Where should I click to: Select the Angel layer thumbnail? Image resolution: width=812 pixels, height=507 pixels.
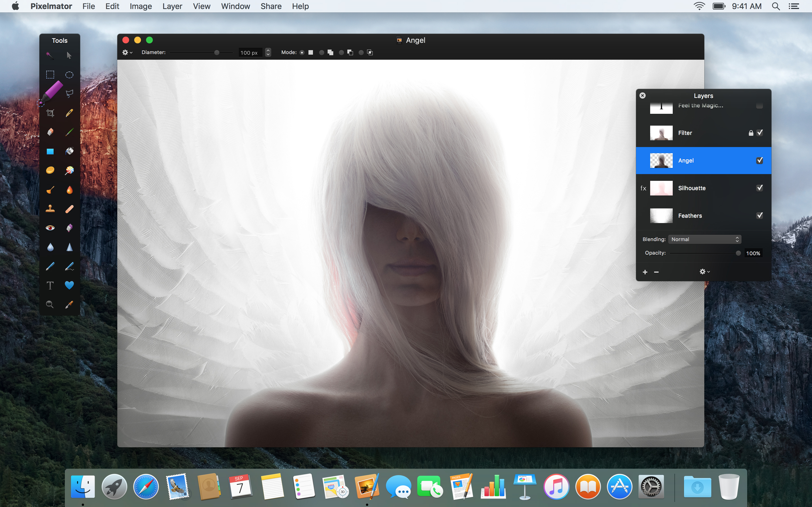tap(661, 160)
